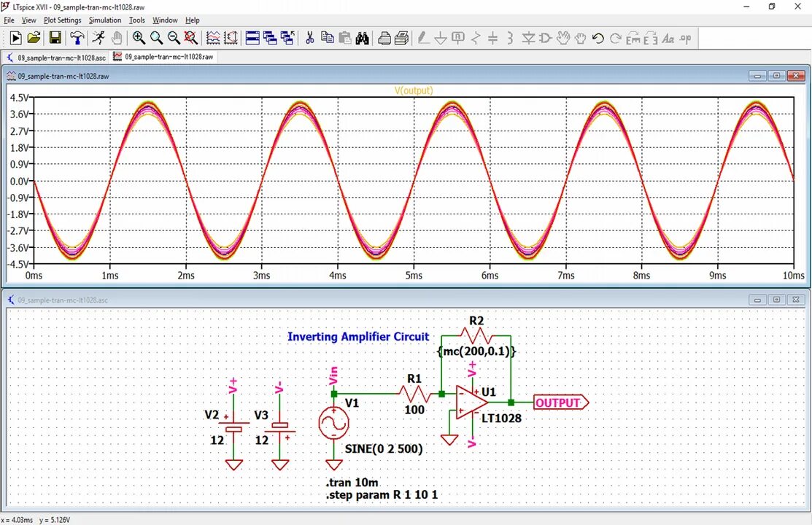Screen dimensions: 812x525
Task: Click the Zoom to Fit crossed magnifier icon
Action: 191,38
